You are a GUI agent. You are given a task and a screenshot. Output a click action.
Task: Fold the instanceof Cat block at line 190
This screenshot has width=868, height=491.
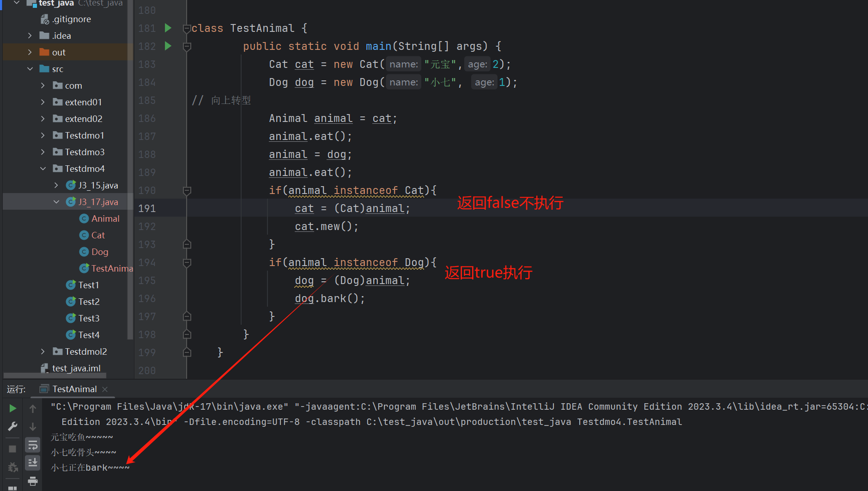pyautogui.click(x=187, y=190)
